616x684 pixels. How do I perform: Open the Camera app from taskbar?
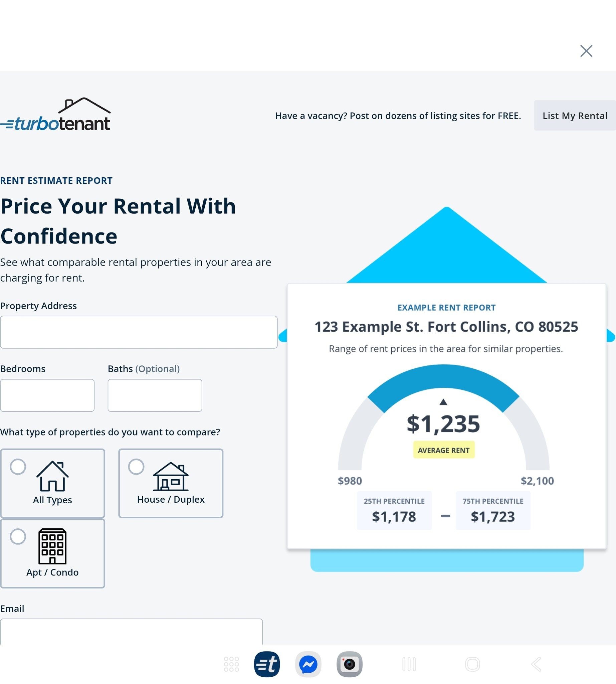tap(349, 664)
